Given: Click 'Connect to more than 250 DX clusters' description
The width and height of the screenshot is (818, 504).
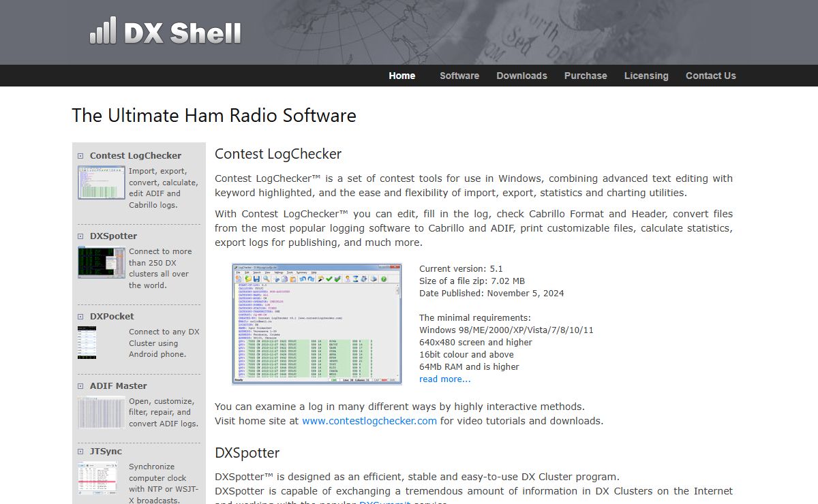Looking at the screenshot, I should click(160, 268).
